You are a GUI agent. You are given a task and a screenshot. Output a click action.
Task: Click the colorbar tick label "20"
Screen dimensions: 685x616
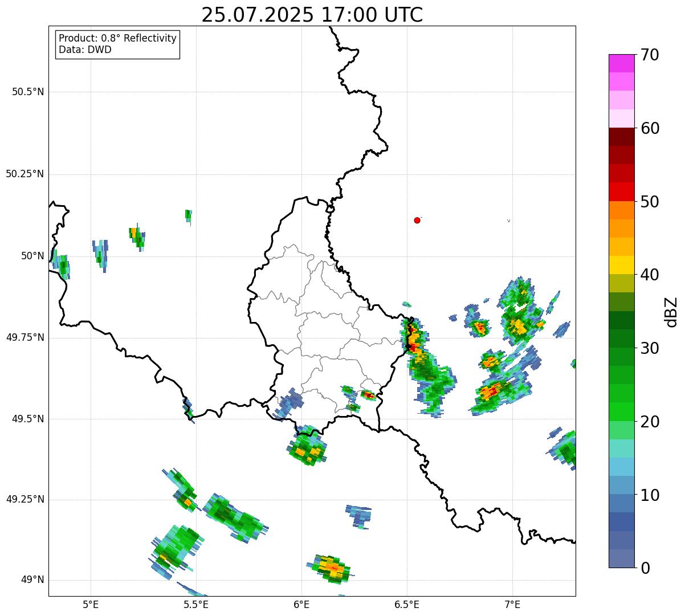point(650,422)
